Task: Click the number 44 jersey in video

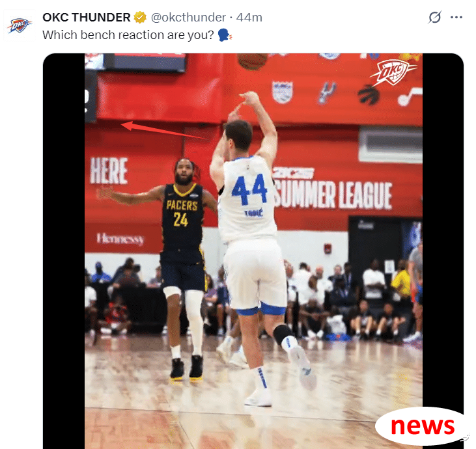Action: pos(249,189)
